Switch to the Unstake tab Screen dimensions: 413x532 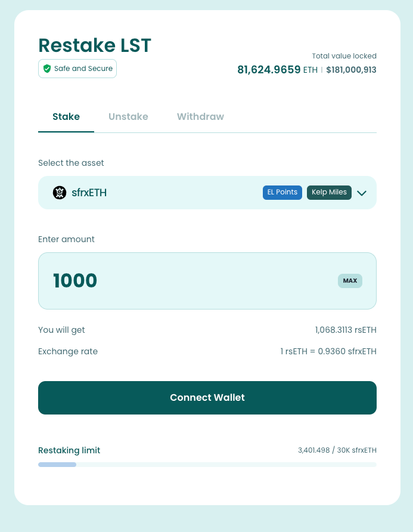click(x=128, y=117)
